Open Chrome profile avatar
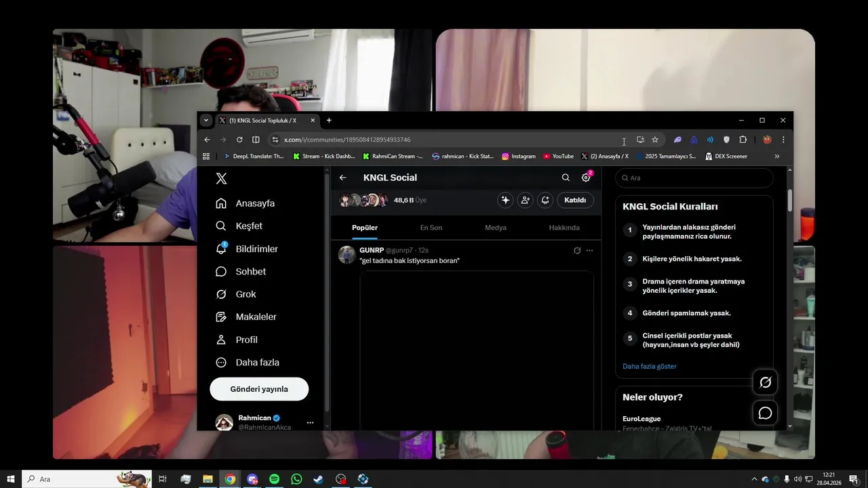Screen dimensions: 868x488 coord(767,140)
